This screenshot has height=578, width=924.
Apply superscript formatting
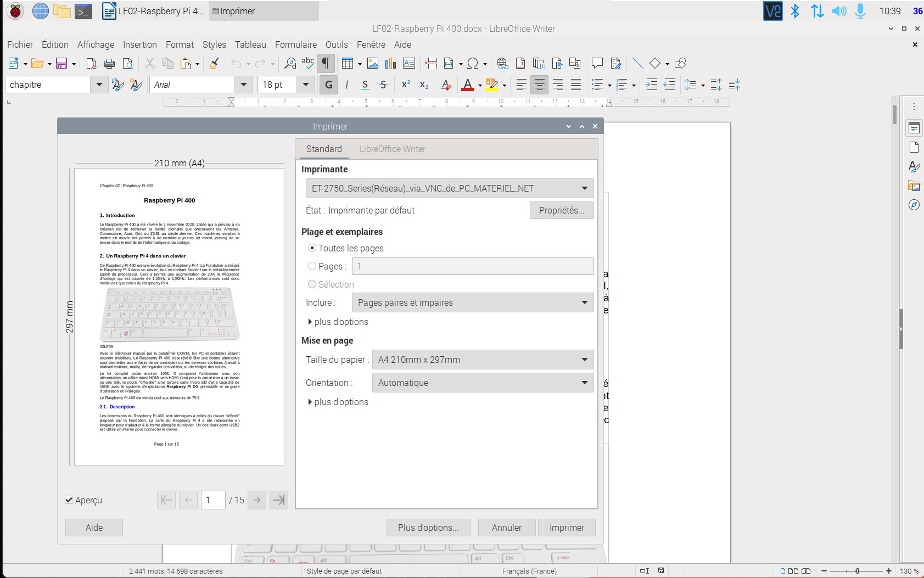tap(406, 85)
